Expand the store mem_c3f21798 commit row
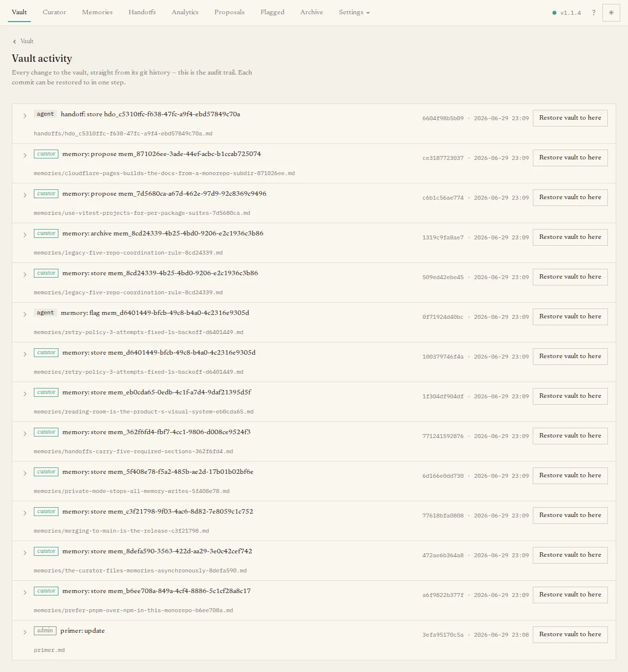This screenshot has height=672, width=628. (25, 513)
